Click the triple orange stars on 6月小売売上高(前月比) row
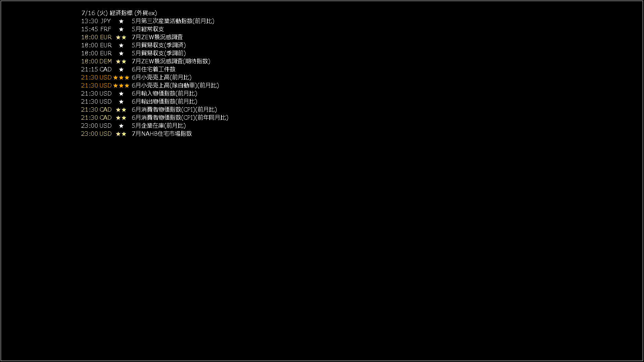The width and height of the screenshot is (644, 362). [121, 77]
